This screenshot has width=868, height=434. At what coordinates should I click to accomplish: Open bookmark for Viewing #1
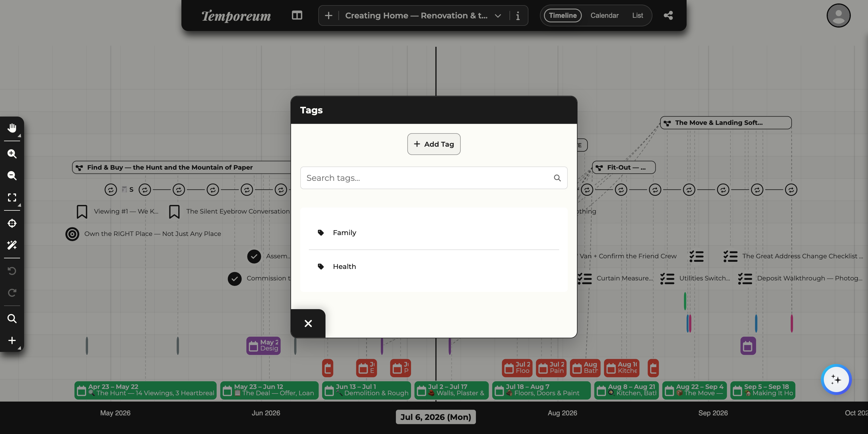coord(82,212)
